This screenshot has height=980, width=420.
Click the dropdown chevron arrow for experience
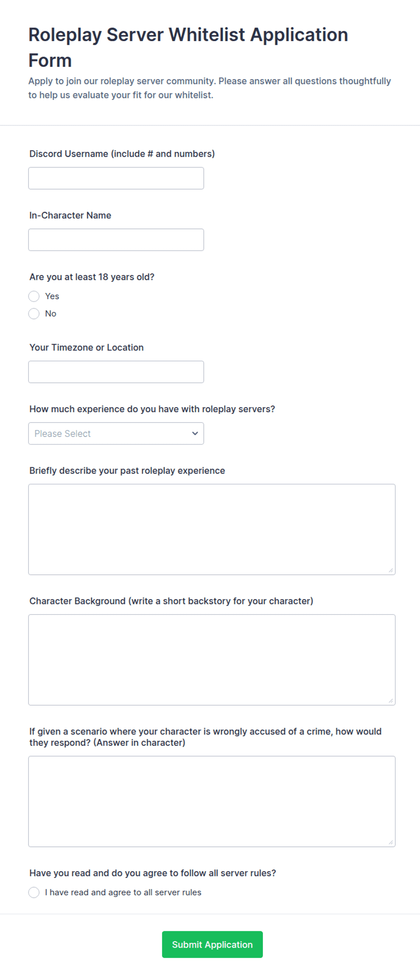coord(195,433)
